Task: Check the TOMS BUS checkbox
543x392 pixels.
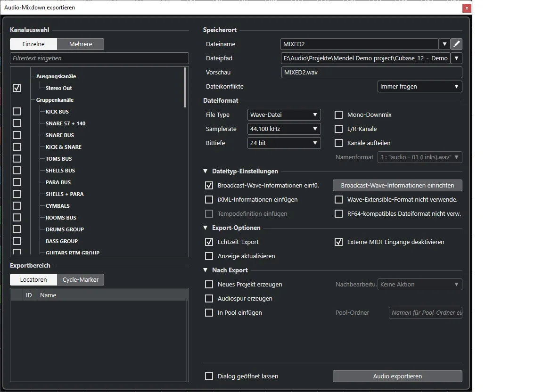Action: 16,159
